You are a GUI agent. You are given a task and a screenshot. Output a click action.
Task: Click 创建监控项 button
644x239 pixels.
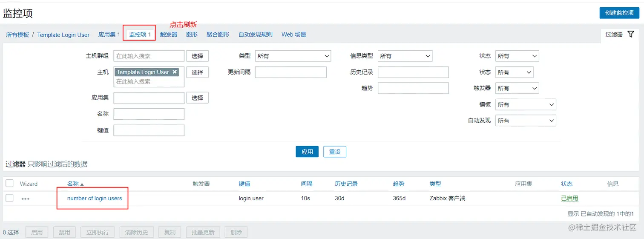point(619,13)
